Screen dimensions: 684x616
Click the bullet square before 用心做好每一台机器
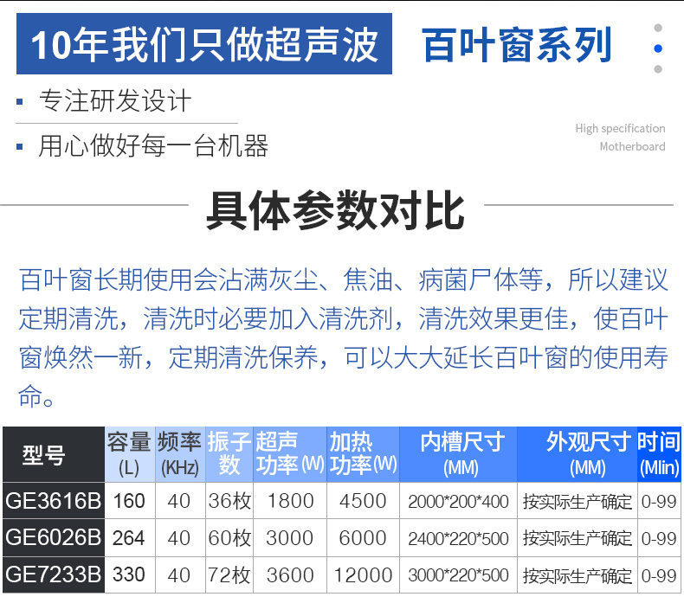20,146
